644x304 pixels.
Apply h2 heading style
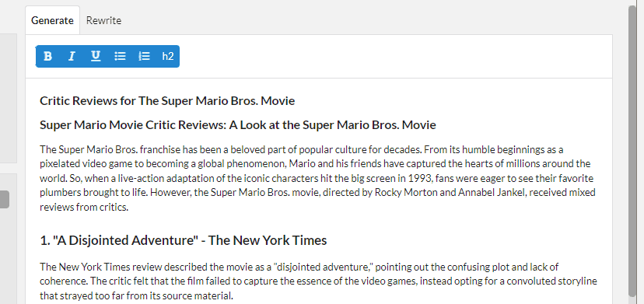(x=168, y=56)
